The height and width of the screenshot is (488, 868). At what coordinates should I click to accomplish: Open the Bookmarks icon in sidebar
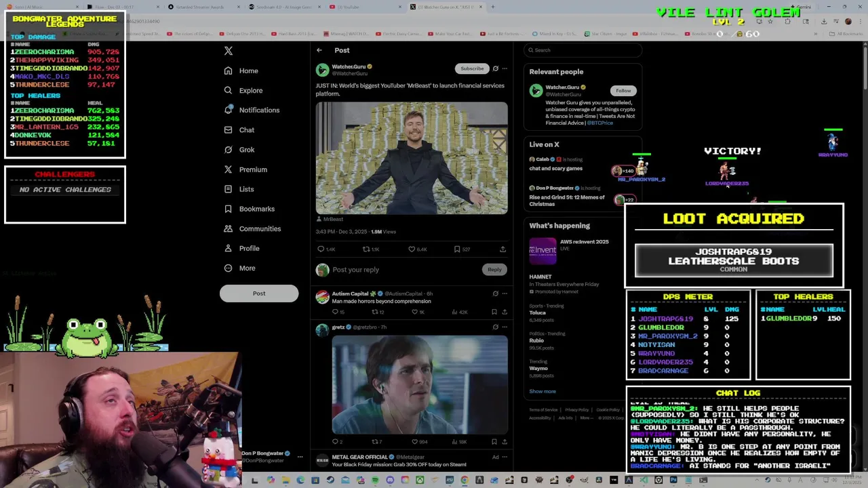[229, 209]
